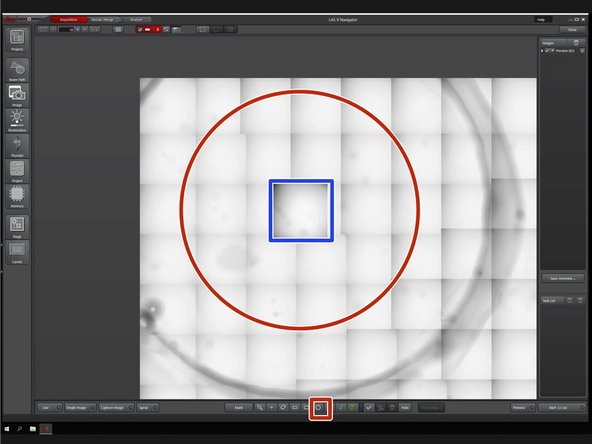Open the Carrier sidebar icon
Viewport: 592px width, 444px height.
point(17,252)
